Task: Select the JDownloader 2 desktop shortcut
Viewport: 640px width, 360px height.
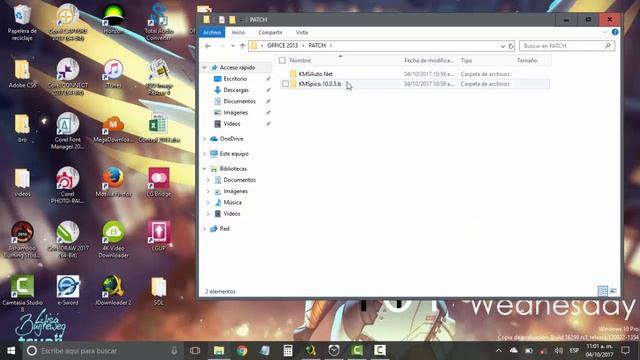Action: pyautogui.click(x=113, y=291)
